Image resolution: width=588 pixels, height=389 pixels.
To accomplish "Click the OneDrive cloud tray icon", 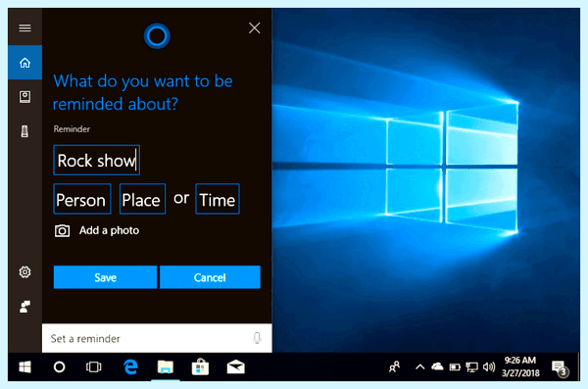I will 437,366.
